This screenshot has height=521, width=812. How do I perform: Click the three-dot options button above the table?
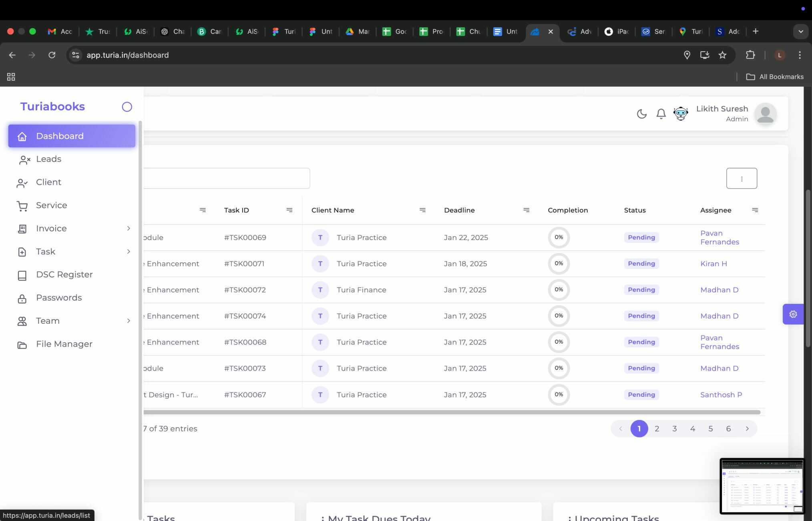click(x=742, y=178)
